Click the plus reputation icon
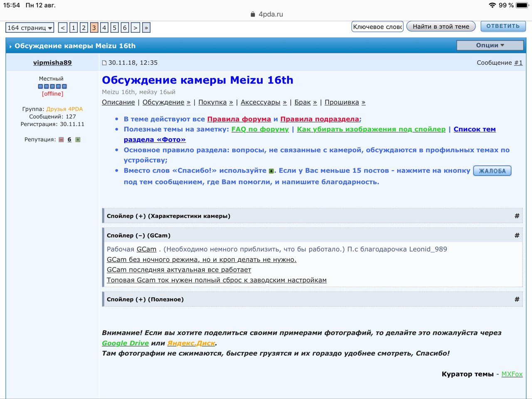This screenshot has width=532, height=399. point(78,140)
